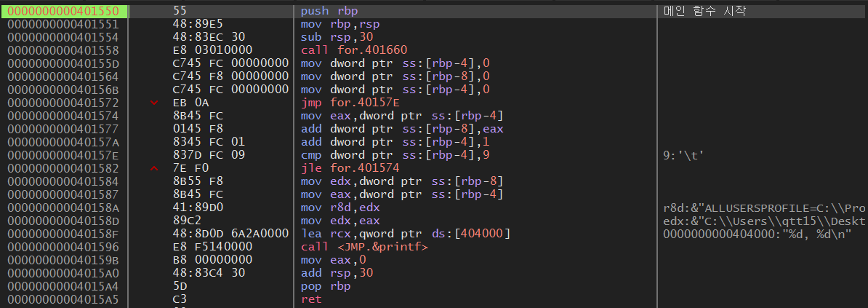The image size is (868, 308).
Task: Click the r8d ALLUSERSPROFILE comment
Action: [765, 208]
